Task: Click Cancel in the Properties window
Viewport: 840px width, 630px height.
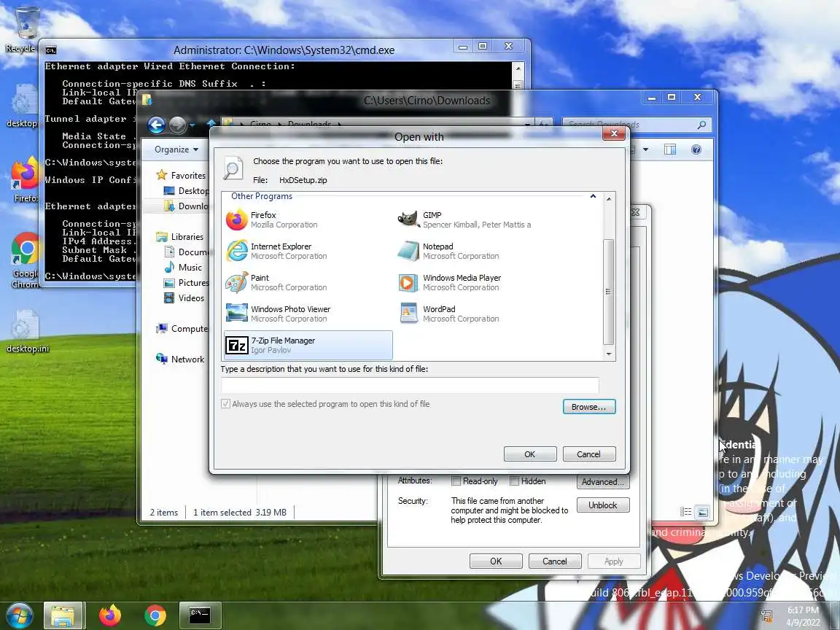Action: tap(554, 561)
